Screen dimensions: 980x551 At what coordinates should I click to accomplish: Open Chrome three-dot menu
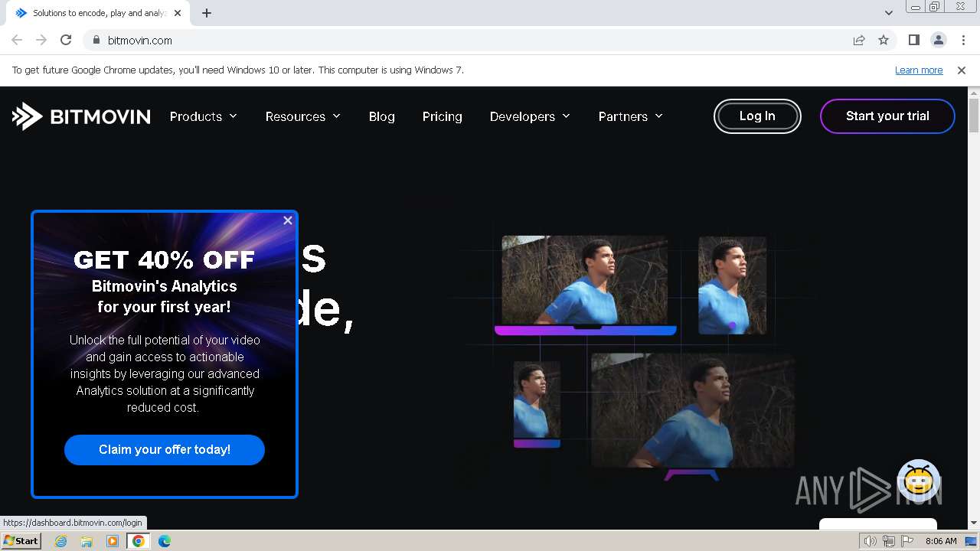click(x=963, y=40)
